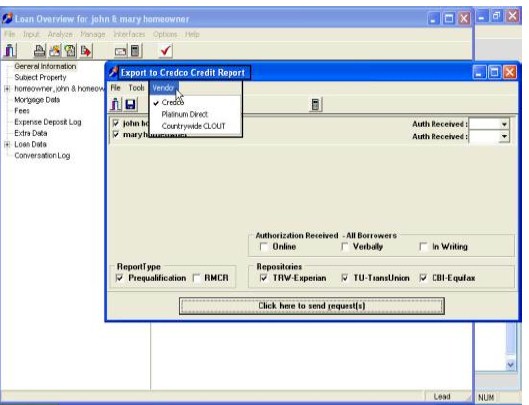Viewport: 529px width, 405px height.
Task: Toggle the john homeowner borrower checkbox
Action: (x=116, y=123)
